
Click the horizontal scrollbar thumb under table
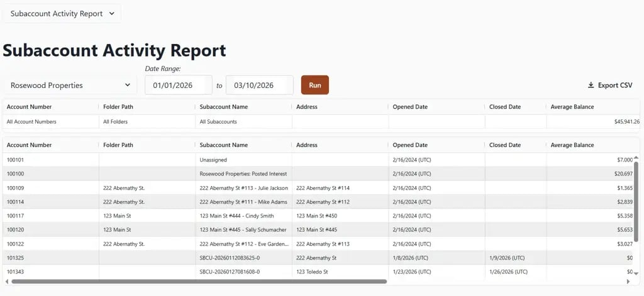coord(199,282)
